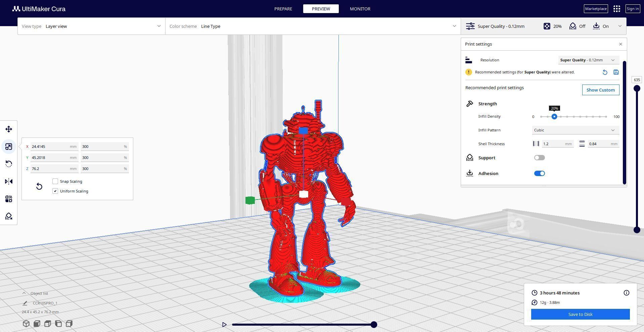
Task: Open the application switcher grid icon
Action: point(616,9)
